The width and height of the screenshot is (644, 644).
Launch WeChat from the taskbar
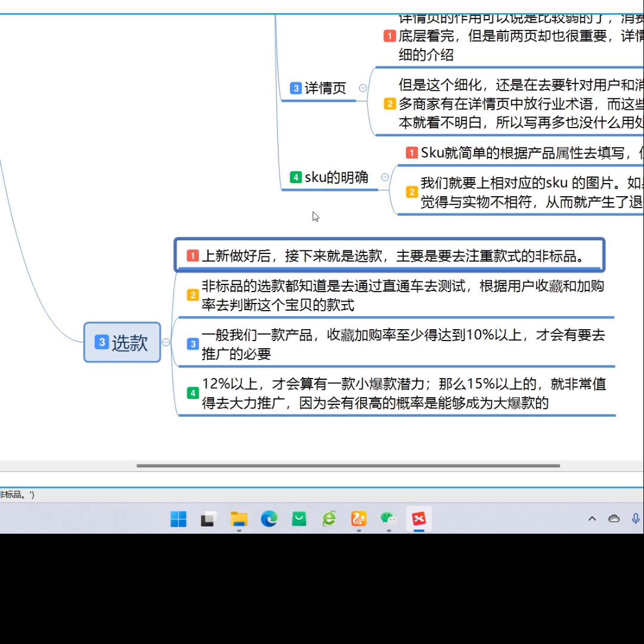[388, 519]
